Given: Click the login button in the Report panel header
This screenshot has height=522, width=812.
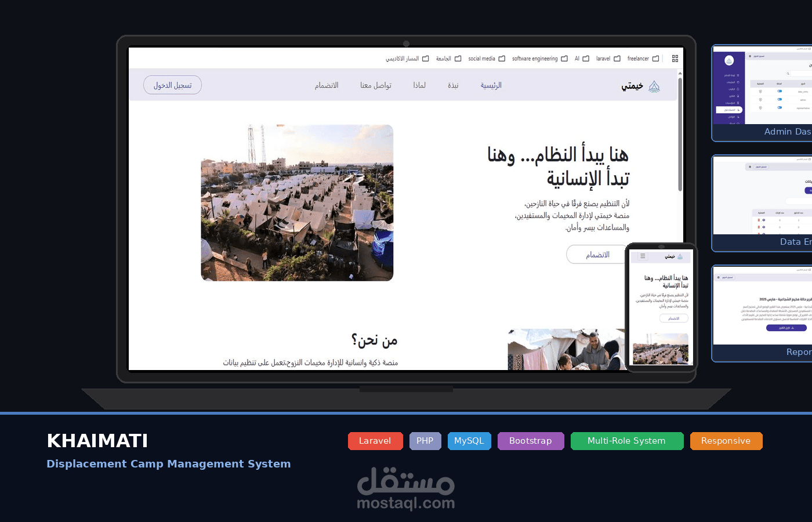Looking at the screenshot, I should coord(727,277).
